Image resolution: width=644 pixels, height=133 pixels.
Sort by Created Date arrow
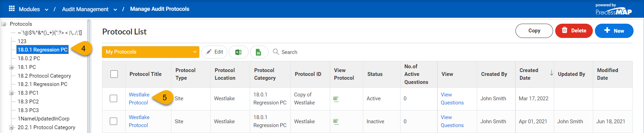[551, 73]
